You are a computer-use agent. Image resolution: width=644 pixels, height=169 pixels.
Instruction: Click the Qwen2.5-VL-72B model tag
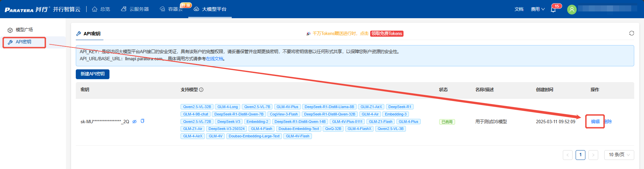(197, 122)
